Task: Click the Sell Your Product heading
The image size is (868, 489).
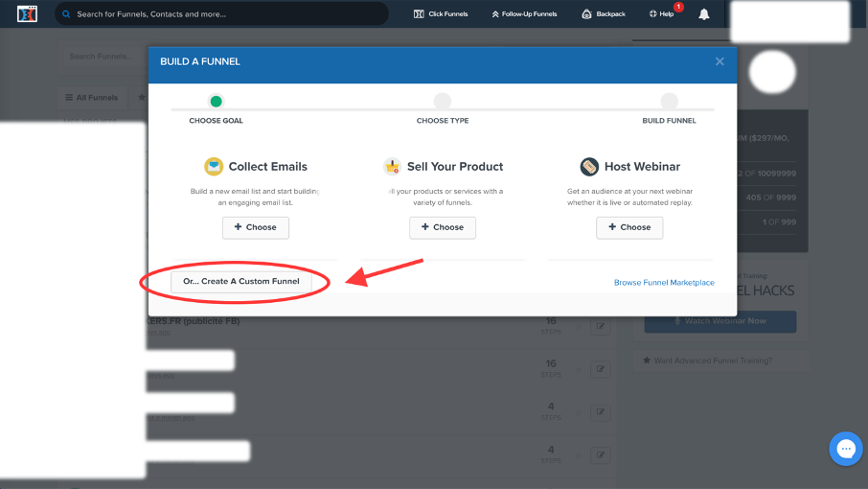Action: tap(455, 167)
